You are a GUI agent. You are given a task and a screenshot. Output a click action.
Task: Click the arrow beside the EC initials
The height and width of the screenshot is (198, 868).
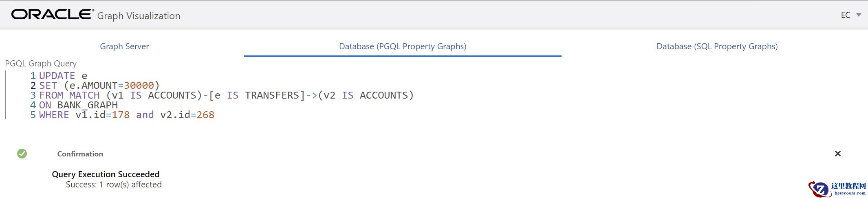859,15
